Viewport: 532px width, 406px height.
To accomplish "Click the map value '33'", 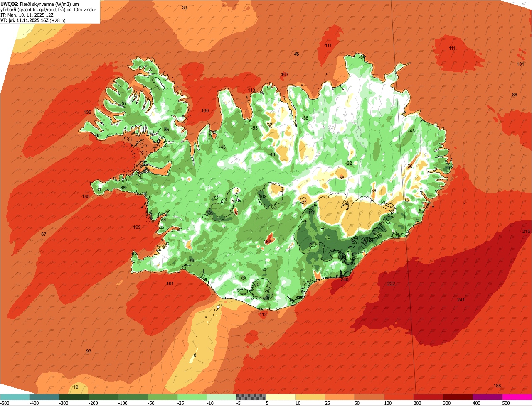I will point(185,7).
